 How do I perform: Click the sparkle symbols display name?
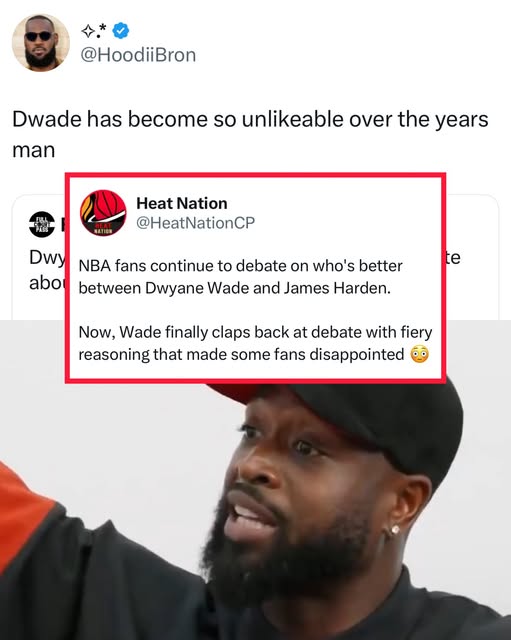[x=94, y=31]
